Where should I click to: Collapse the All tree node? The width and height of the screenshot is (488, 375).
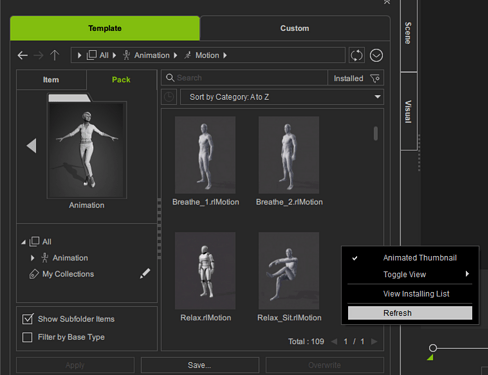[23, 242]
